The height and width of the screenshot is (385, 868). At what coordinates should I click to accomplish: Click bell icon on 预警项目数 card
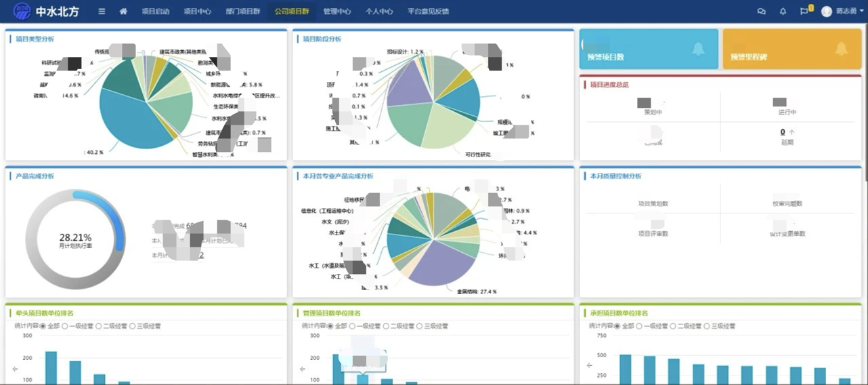point(697,49)
